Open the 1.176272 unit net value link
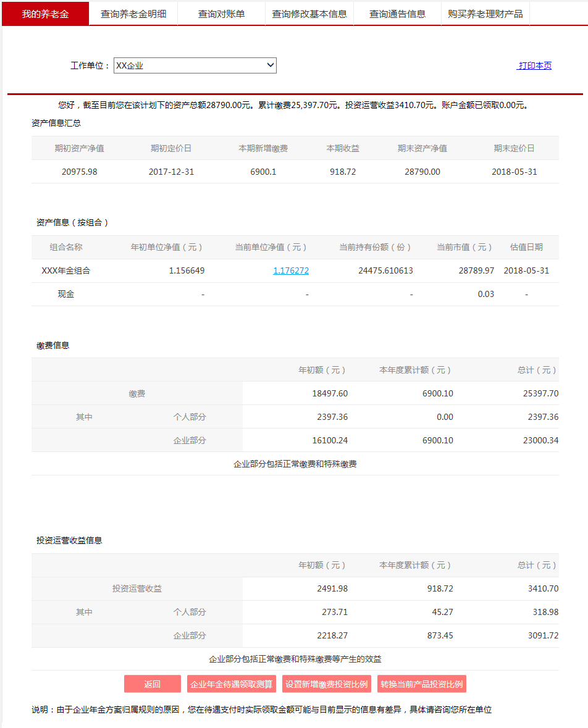Image resolution: width=588 pixels, height=728 pixels. coord(291,270)
